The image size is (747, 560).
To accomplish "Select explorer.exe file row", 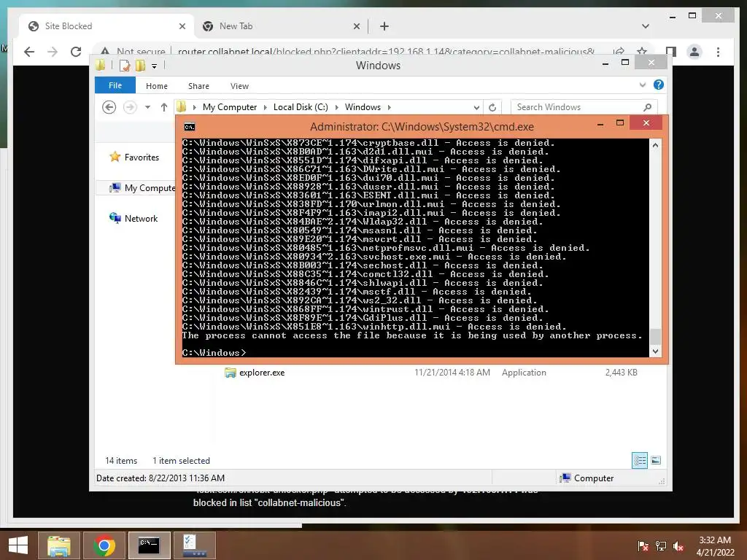I will click(430, 373).
